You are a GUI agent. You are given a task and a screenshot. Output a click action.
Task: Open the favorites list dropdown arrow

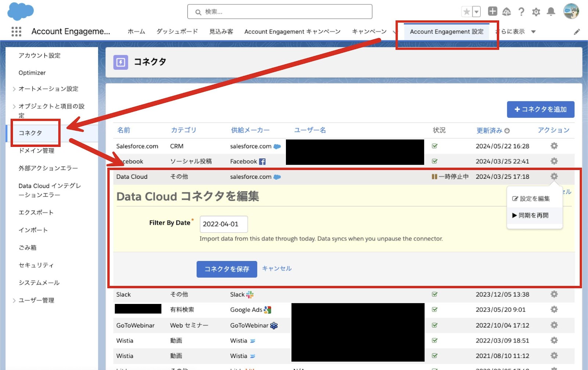[476, 12]
